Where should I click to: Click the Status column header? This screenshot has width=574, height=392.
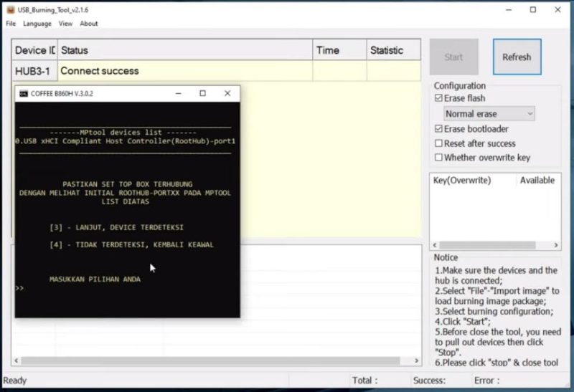tap(185, 50)
